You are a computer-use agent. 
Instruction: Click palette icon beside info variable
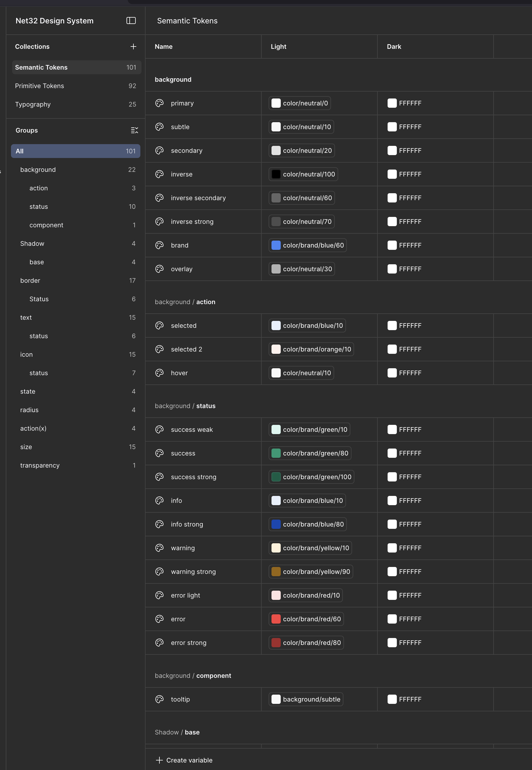point(159,501)
